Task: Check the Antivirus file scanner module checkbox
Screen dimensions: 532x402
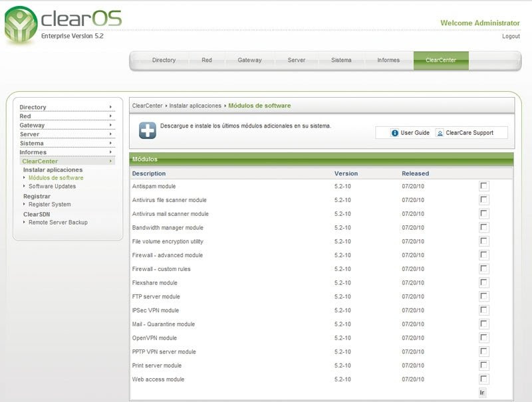Action: pos(483,200)
